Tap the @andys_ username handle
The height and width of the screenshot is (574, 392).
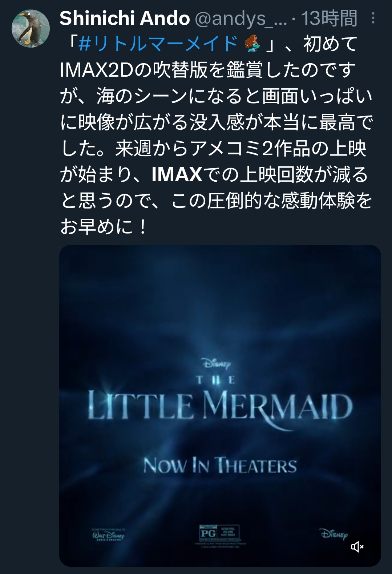pos(241,18)
